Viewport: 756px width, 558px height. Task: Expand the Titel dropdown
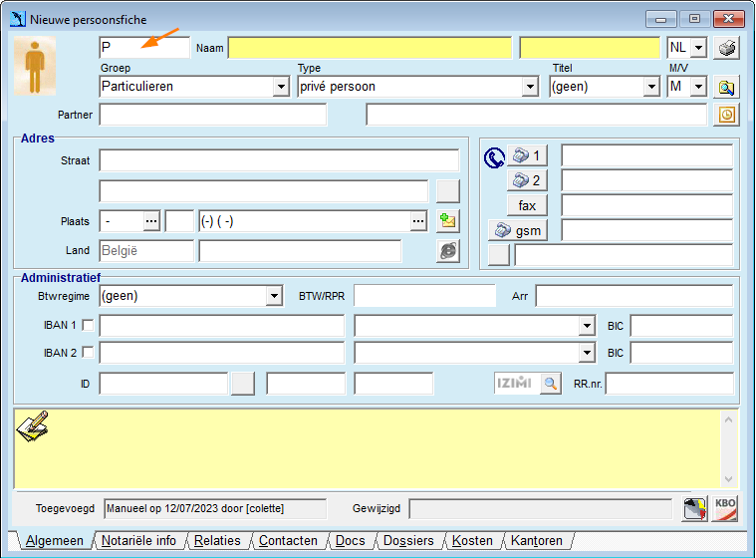click(651, 87)
